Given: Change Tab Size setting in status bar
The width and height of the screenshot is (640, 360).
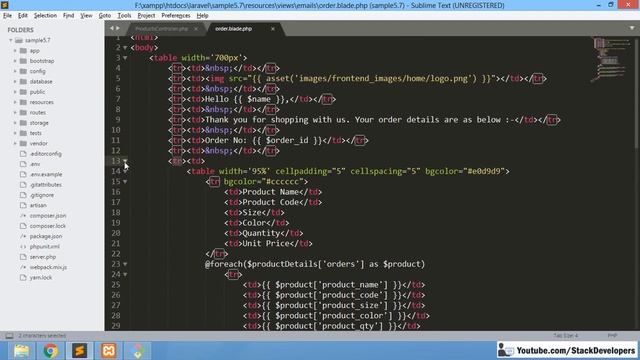Looking at the screenshot, I should pos(566,336).
